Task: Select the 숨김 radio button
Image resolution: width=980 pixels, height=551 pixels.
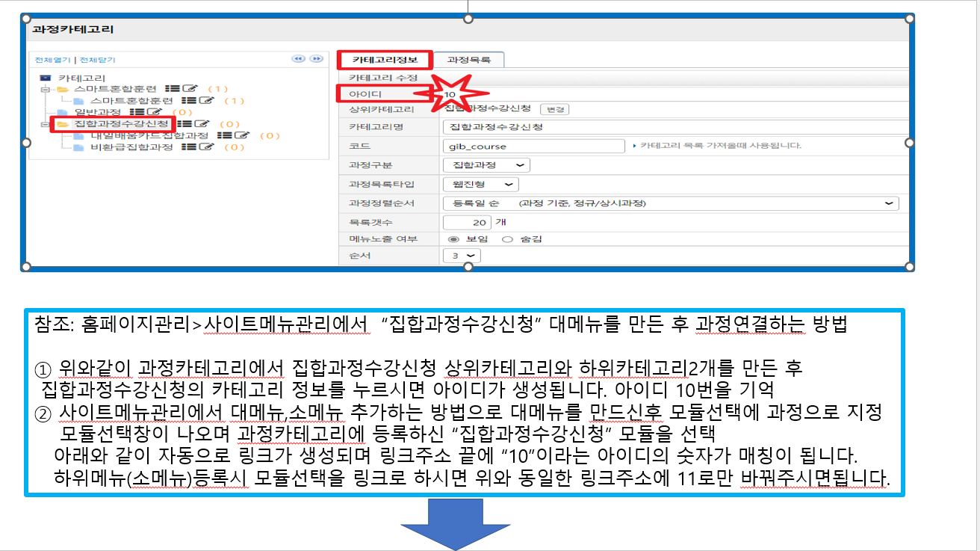Action: 507,239
